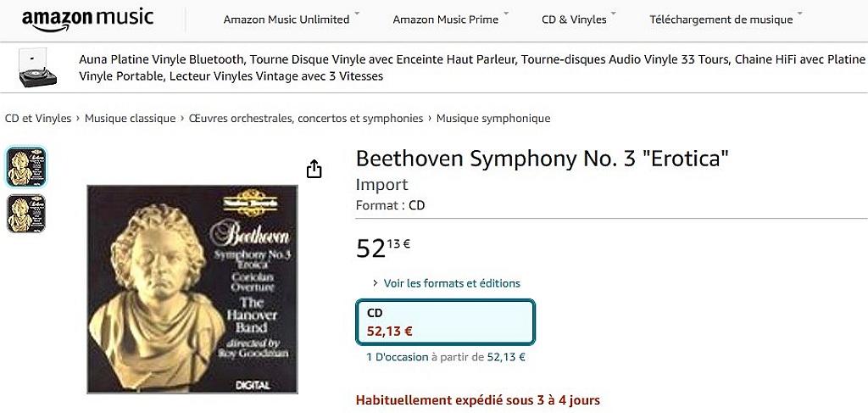Viewport: 868px width, 413px height.
Task: Expand the Téléchargement de musique menu
Action: coord(725,20)
